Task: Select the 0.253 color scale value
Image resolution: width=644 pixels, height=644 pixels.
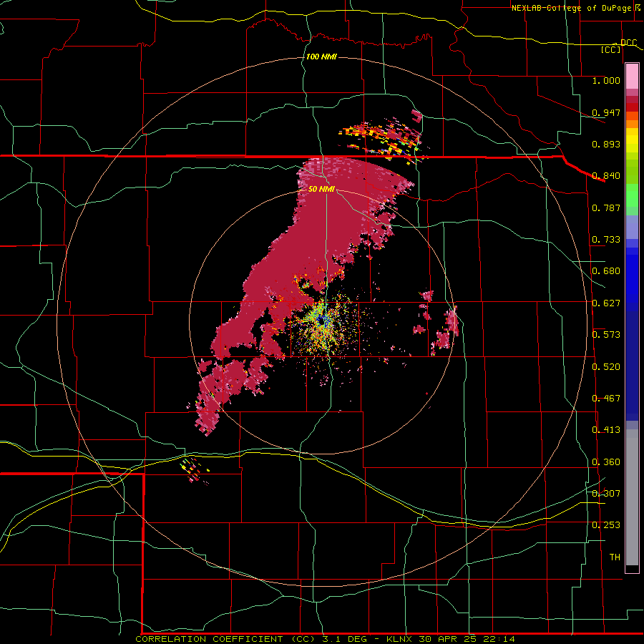Action: (606, 525)
